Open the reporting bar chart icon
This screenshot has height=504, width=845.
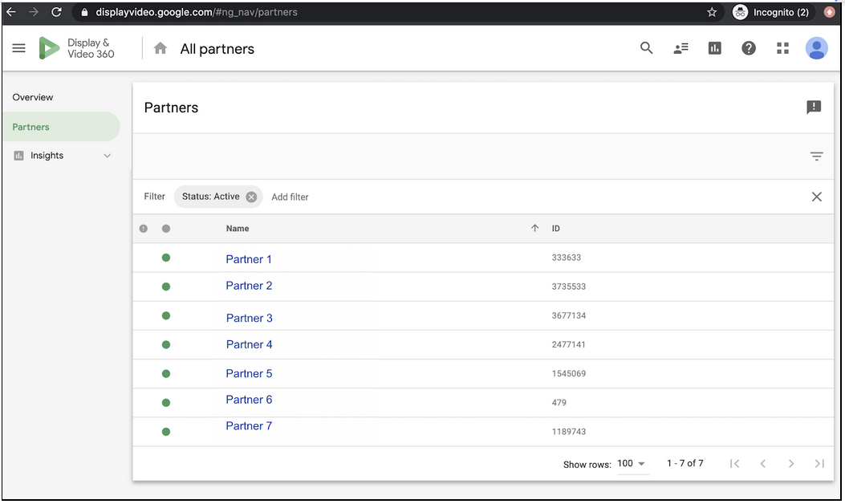click(x=714, y=48)
